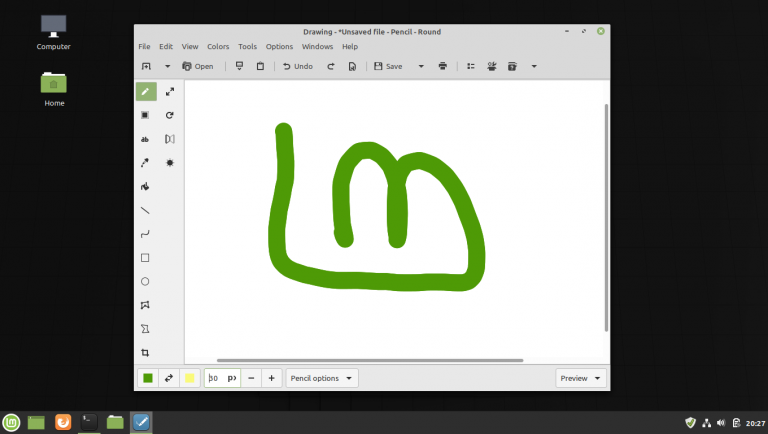Click the import icon right of Open

240,66
